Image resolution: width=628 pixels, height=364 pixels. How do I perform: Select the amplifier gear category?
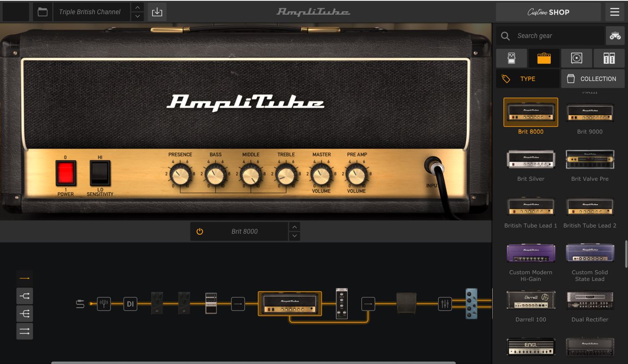pyautogui.click(x=544, y=58)
